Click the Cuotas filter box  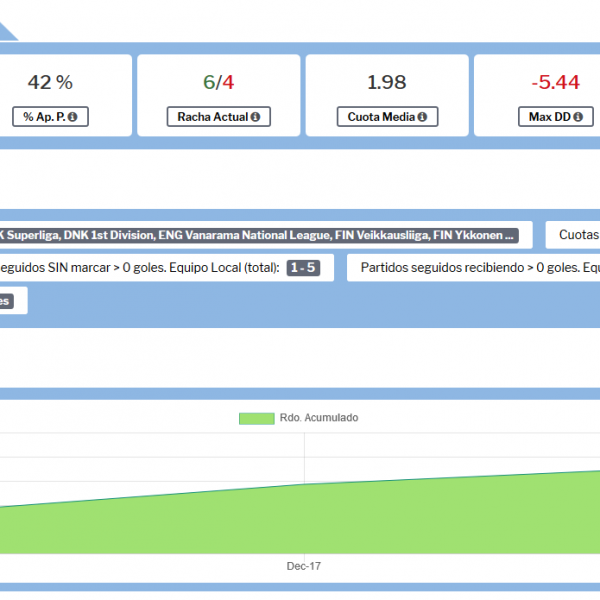pyautogui.click(x=572, y=235)
